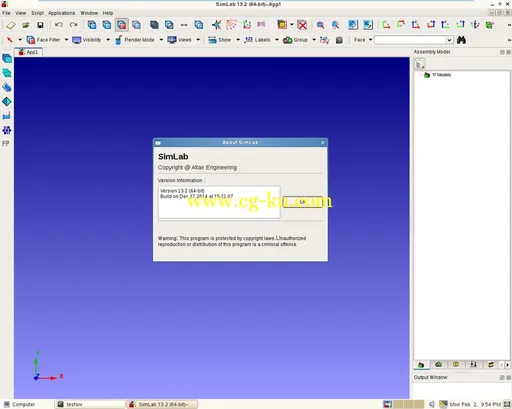Open the red pencil tool dropdown arrow
The width and height of the screenshot is (512, 409).
click(20, 40)
